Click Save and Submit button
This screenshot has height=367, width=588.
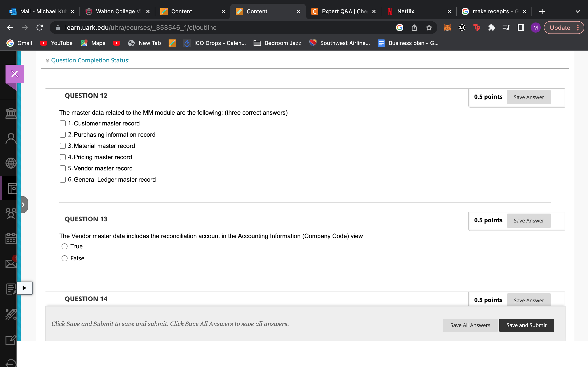[x=527, y=325]
